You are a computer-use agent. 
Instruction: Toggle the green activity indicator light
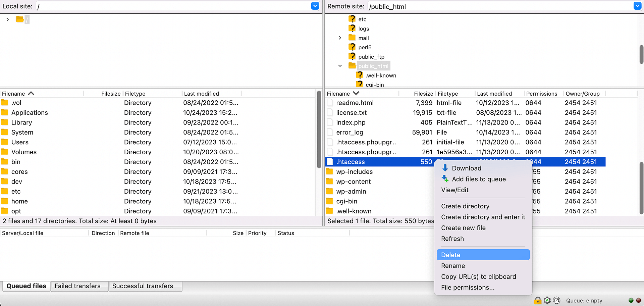click(x=631, y=300)
